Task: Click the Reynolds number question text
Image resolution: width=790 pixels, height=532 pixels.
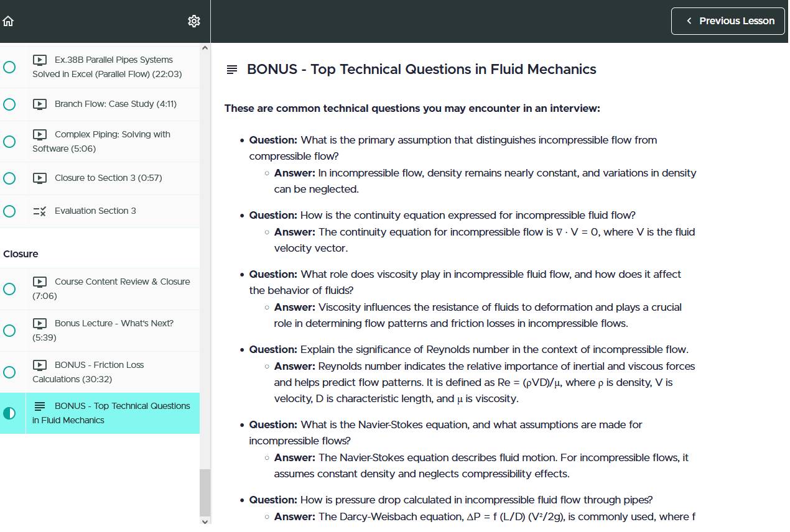Action: coord(469,350)
